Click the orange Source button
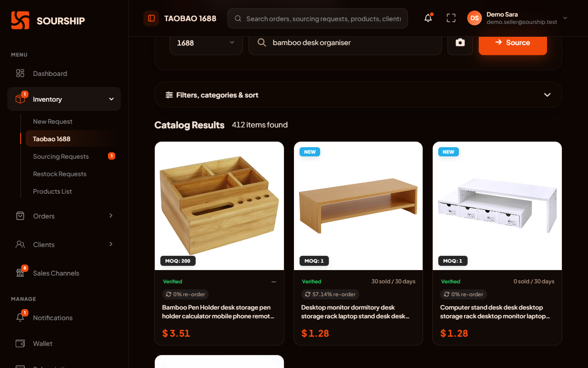 tap(513, 43)
